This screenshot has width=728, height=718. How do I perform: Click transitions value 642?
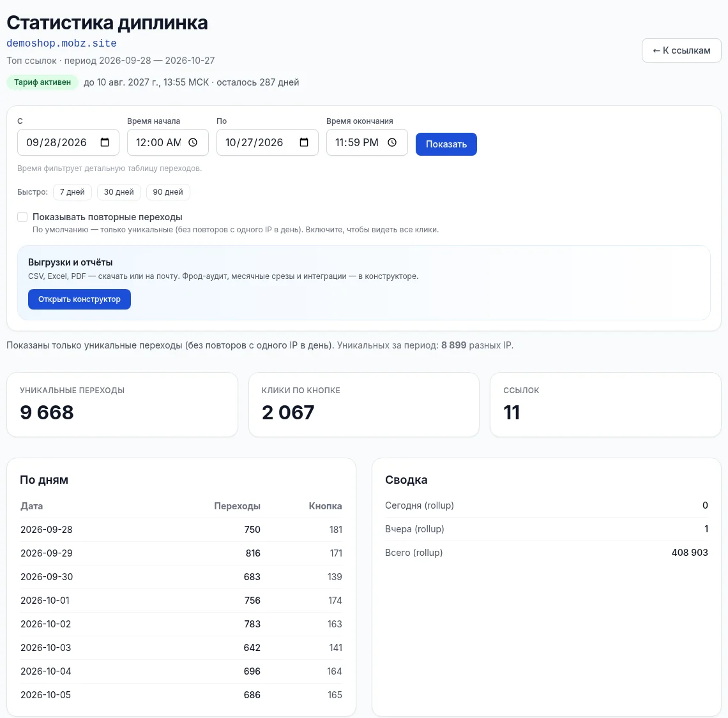click(x=252, y=648)
